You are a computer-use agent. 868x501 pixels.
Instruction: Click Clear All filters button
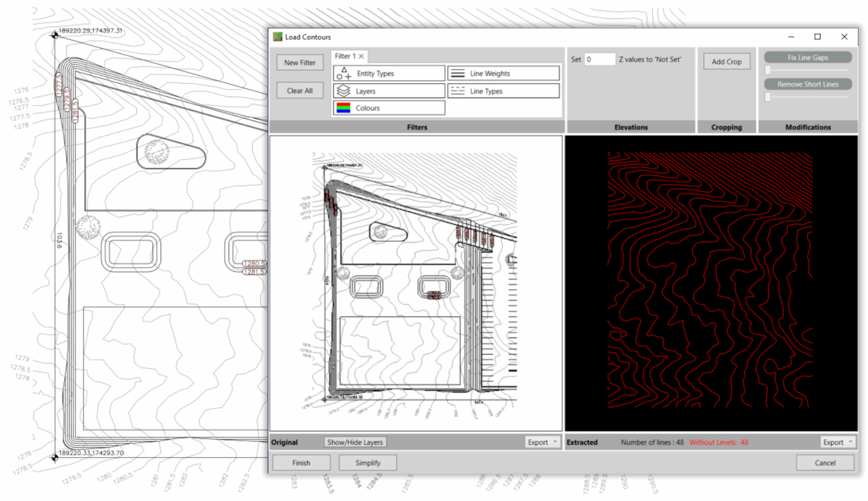click(x=299, y=91)
